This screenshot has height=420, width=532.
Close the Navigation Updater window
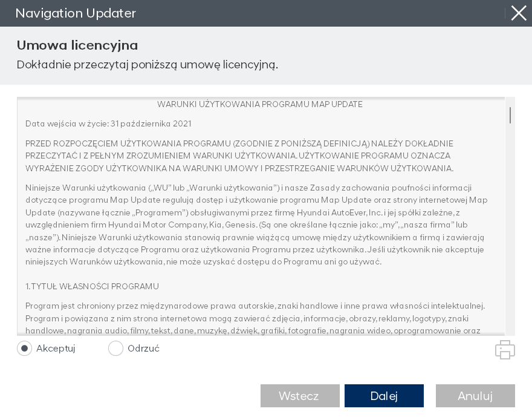518,13
